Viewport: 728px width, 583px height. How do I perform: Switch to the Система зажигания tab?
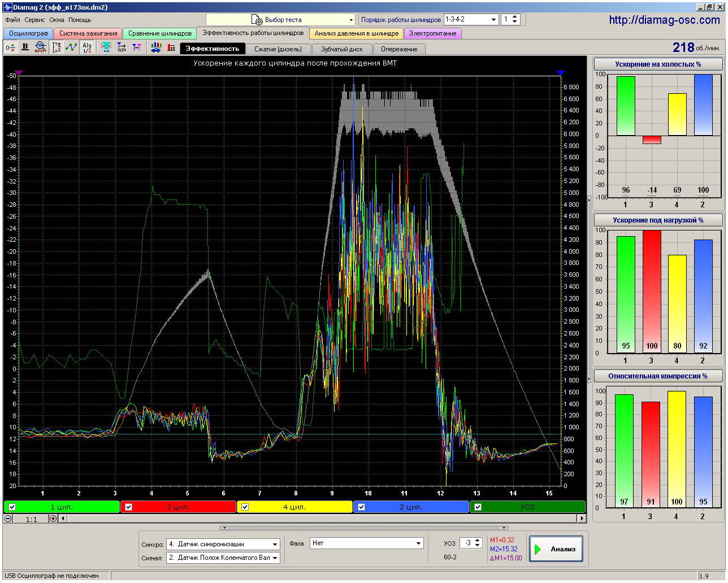click(x=88, y=34)
